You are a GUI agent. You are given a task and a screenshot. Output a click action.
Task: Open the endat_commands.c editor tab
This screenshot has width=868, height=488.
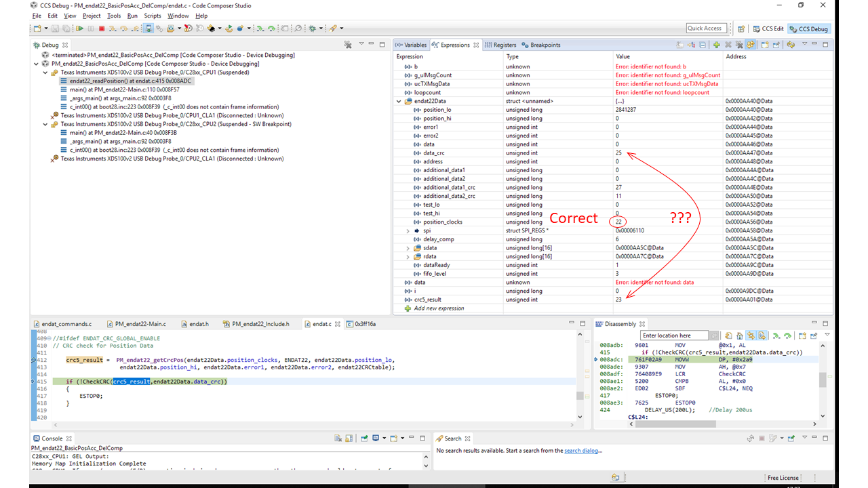pyautogui.click(x=62, y=324)
